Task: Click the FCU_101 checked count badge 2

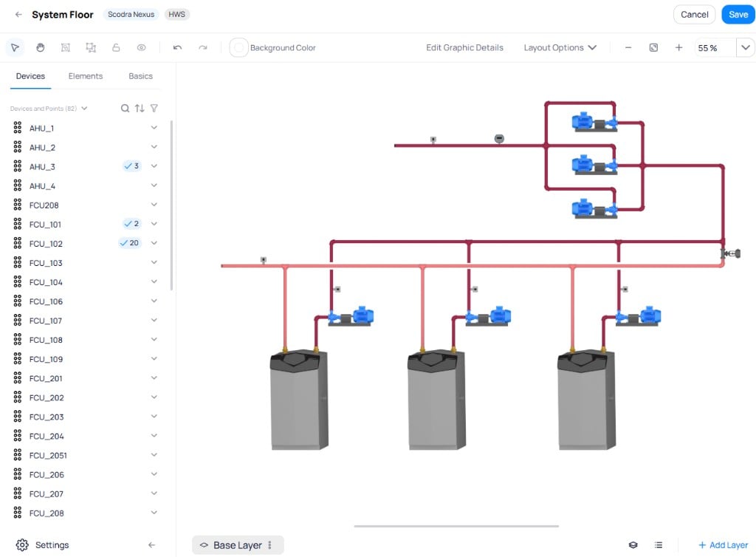Action: [131, 224]
